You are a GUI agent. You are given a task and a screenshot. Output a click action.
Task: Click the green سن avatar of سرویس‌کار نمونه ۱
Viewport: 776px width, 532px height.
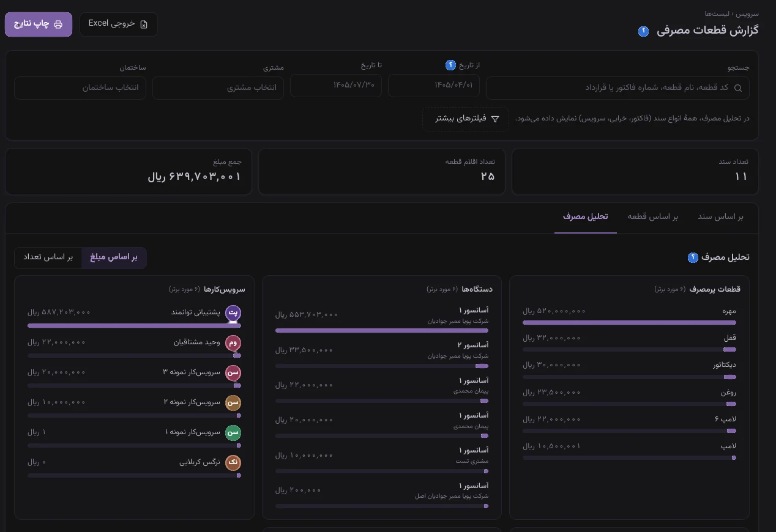[233, 433]
